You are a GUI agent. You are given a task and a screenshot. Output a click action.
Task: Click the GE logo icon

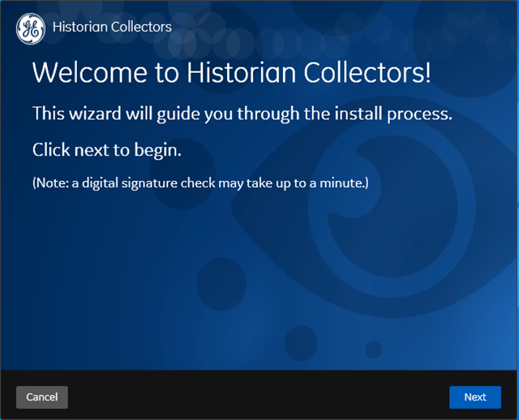click(x=31, y=29)
